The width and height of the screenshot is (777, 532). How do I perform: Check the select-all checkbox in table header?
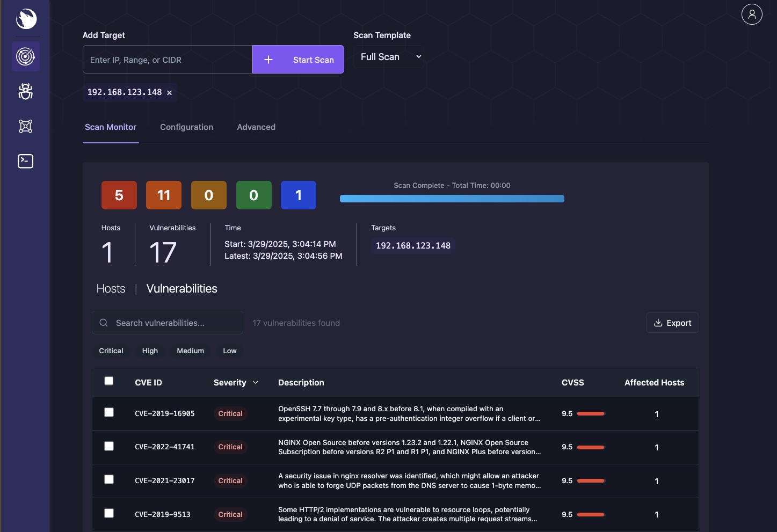pos(109,381)
